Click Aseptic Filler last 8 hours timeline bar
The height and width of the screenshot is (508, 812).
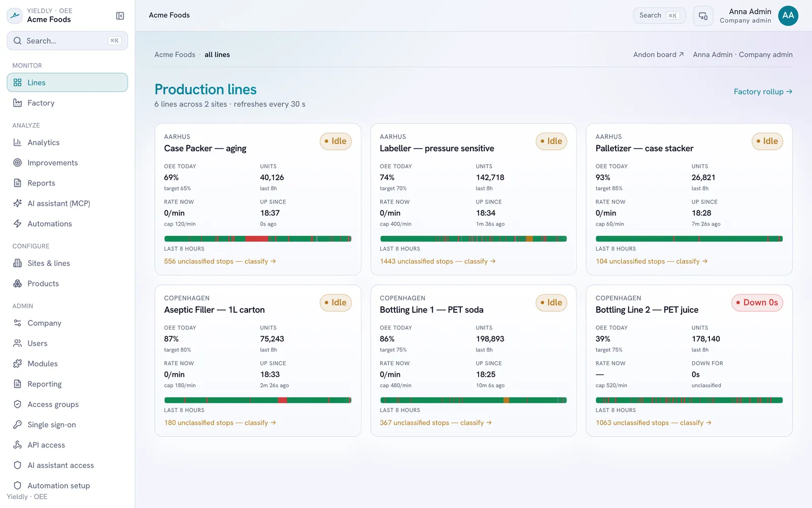[x=258, y=400]
